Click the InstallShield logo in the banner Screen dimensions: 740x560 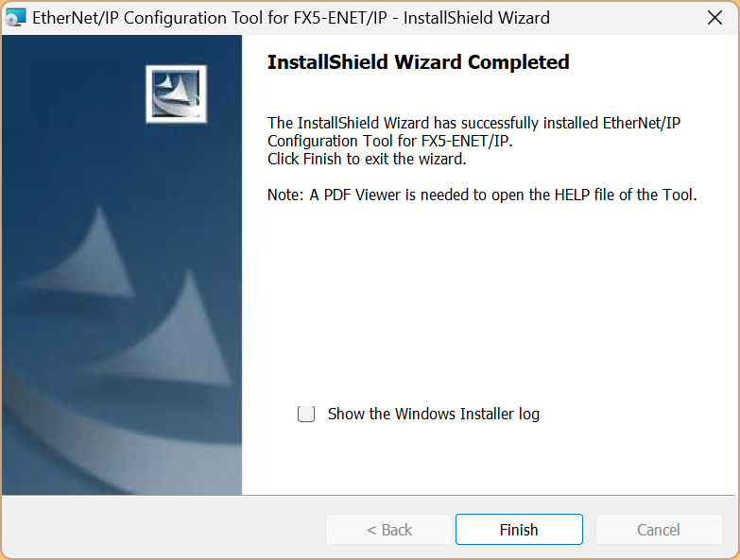(176, 93)
